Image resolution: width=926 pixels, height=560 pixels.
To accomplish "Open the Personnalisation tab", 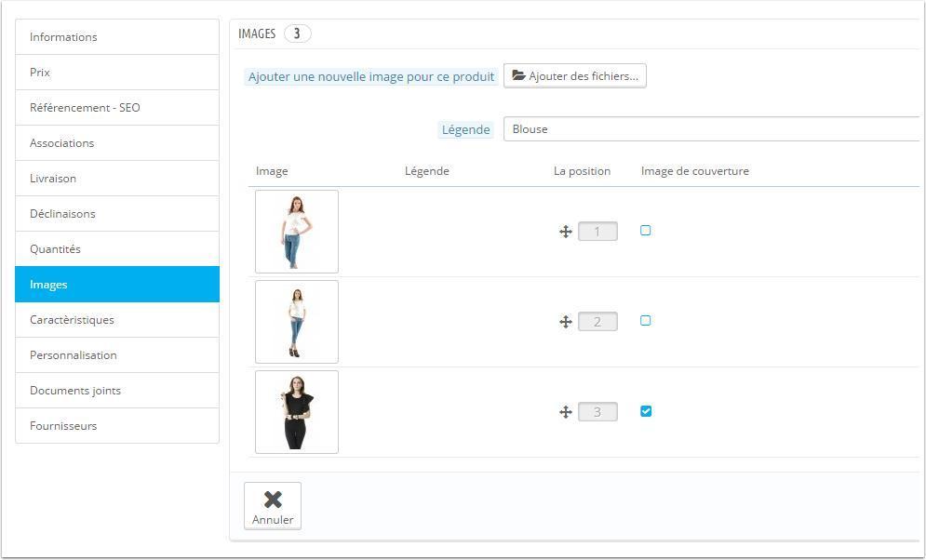I will tap(117, 355).
